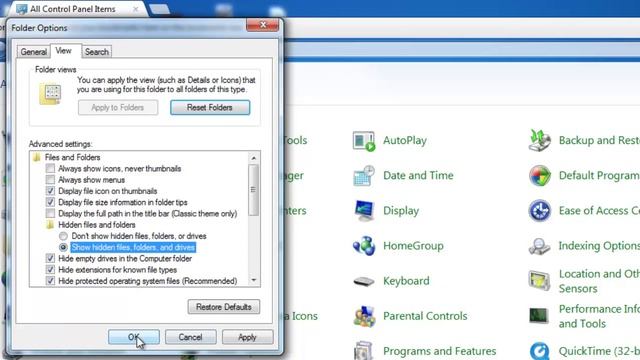
Task: Click the Keyboard icon in Control Panel
Action: click(363, 281)
